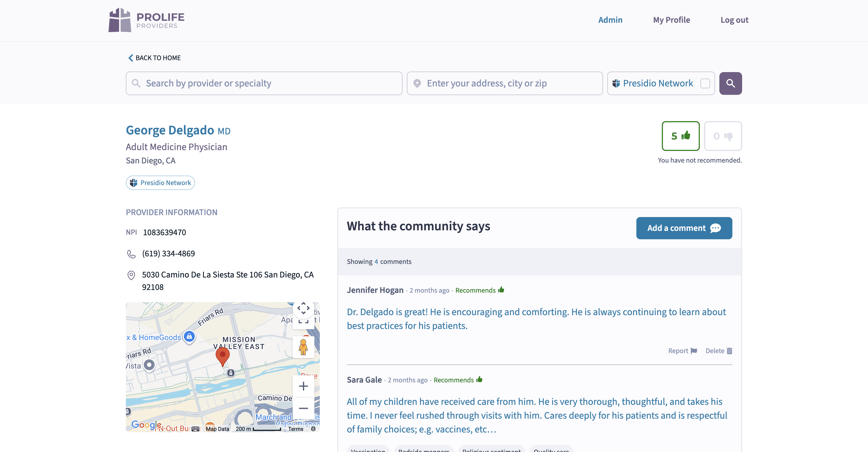Screen dimensions: 868x452
Task: Open the Admin menu item
Action: (610, 20)
